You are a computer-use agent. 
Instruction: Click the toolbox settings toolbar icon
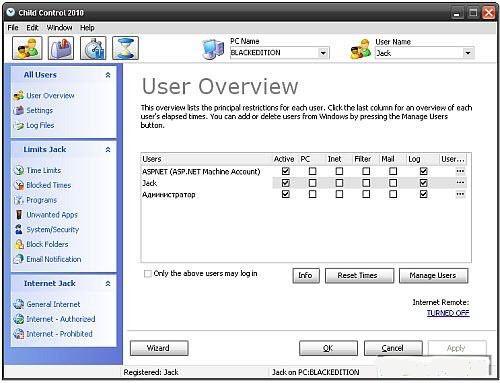(x=61, y=48)
